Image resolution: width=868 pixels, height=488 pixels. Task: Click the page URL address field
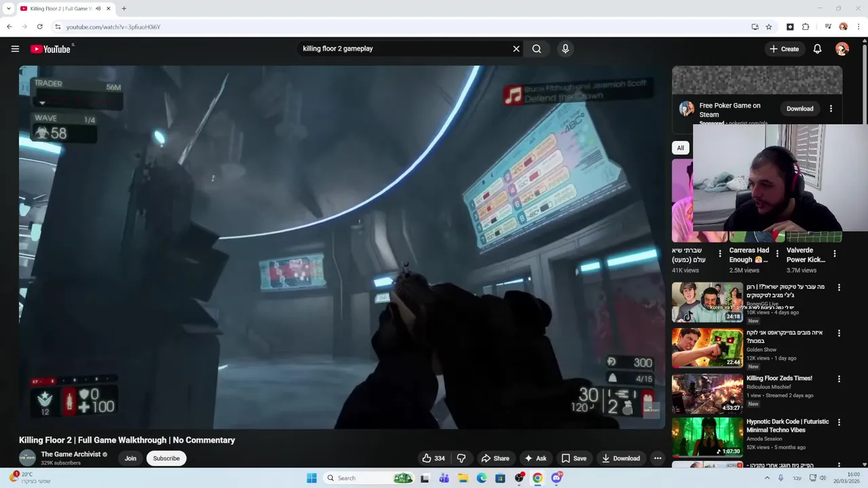click(400, 27)
